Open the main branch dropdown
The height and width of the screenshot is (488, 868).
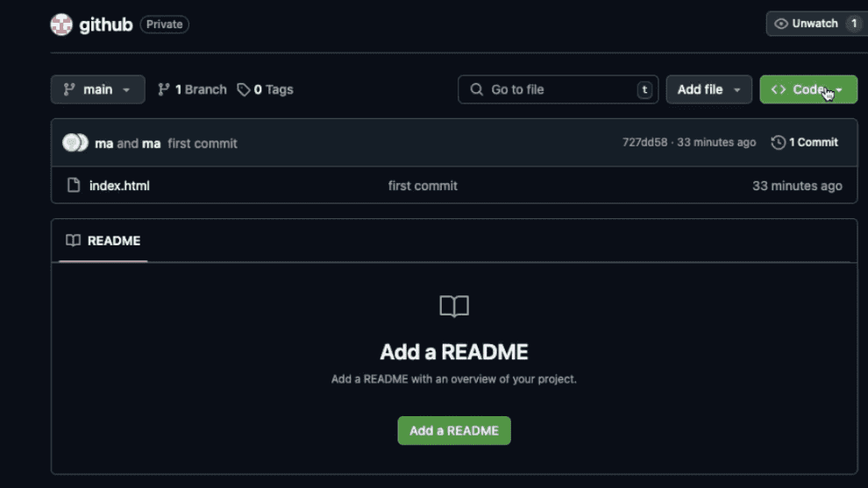(x=98, y=89)
